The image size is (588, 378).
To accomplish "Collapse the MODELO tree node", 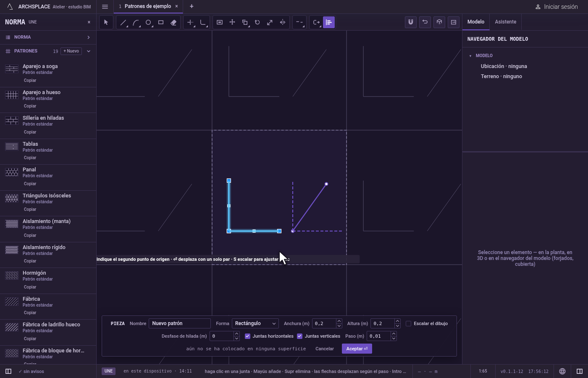I will [x=470, y=56].
